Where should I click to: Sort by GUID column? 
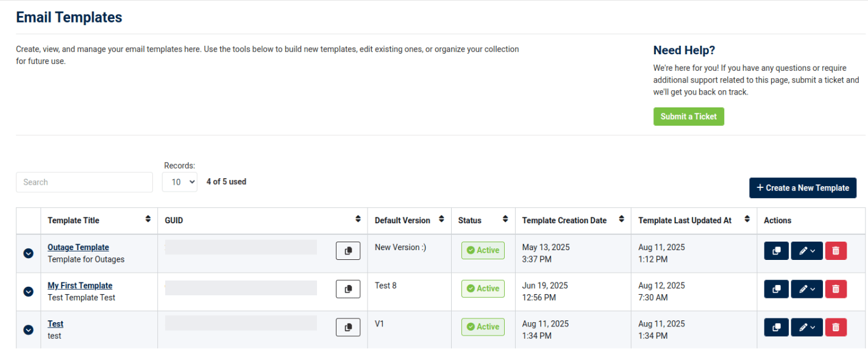point(358,219)
